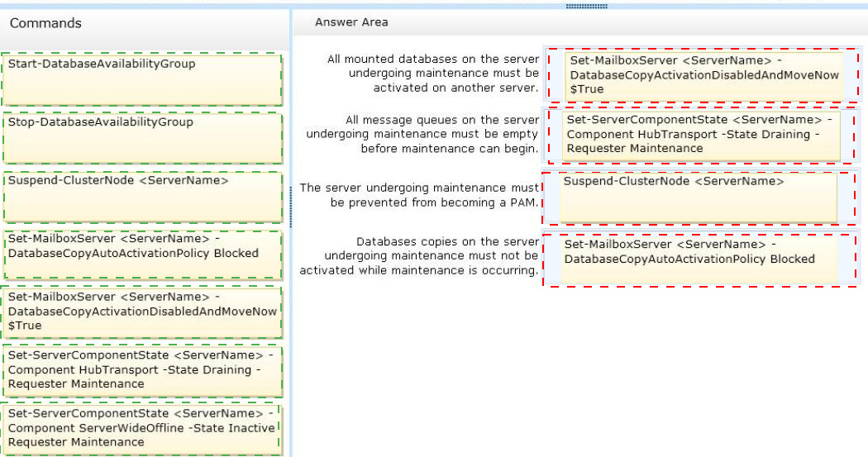Click the dotted grip handle at the top
Viewport: 868px width, 457px height.
tap(586, 5)
